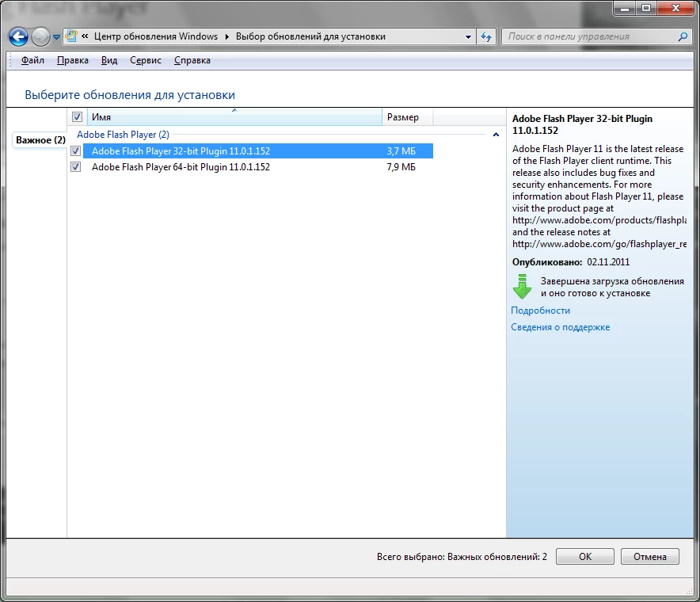Screen dimensions: 700x602
Task: Open the recent pages dropdown arrow
Action: (56, 37)
